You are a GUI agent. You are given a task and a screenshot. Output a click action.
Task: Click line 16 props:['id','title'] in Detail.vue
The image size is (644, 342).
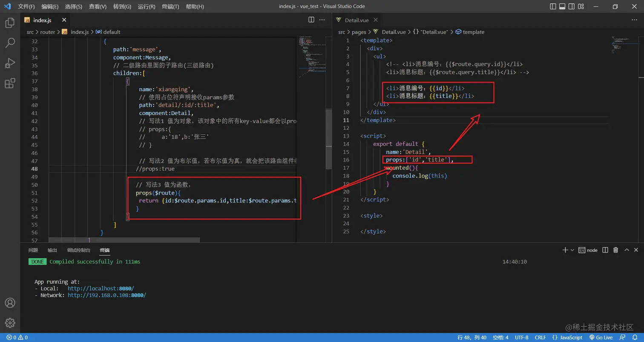420,160
